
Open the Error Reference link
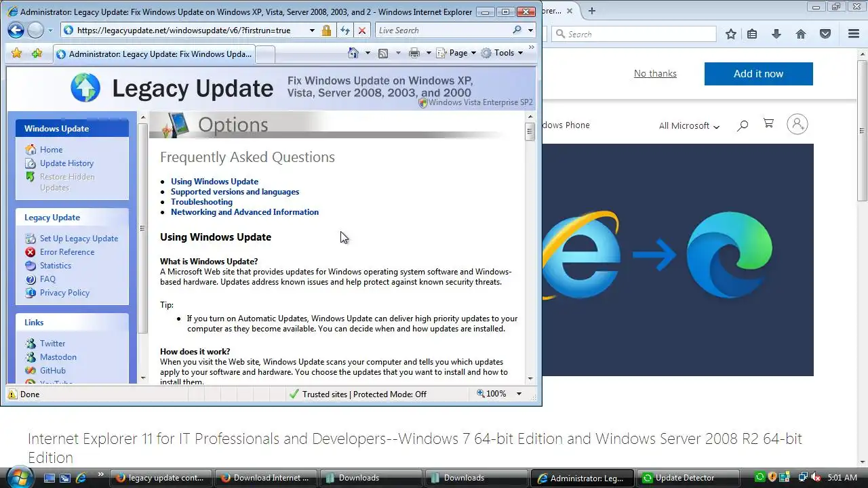coord(67,252)
